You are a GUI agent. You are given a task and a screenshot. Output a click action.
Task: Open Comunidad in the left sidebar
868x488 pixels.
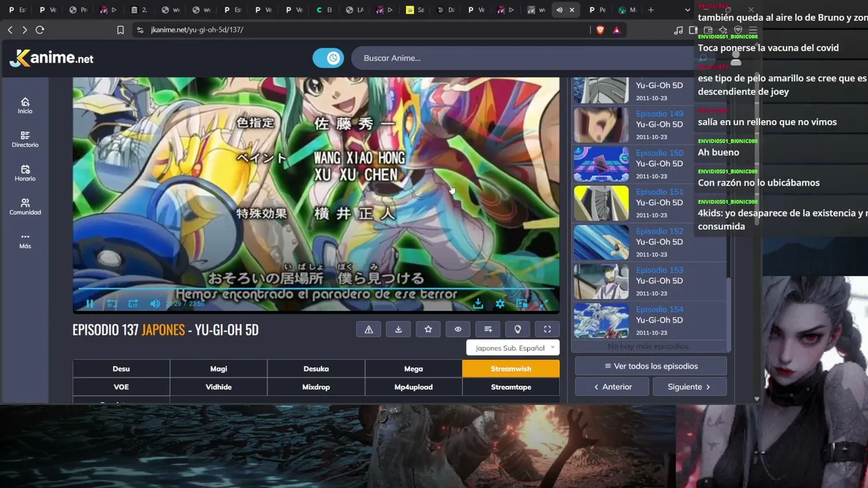25,207
